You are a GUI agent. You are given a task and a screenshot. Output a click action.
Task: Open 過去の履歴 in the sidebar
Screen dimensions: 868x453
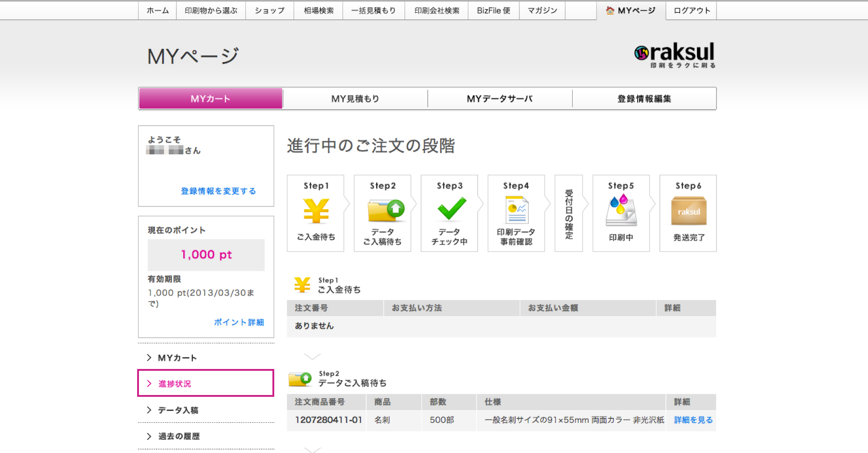tap(179, 436)
